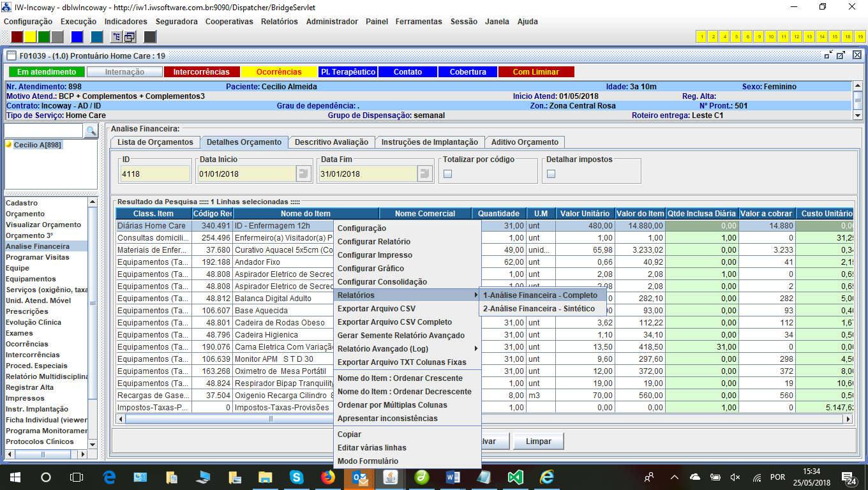Screen dimensions: 868x490
Task: Open the Data Fim calendar picker
Action: (424, 174)
